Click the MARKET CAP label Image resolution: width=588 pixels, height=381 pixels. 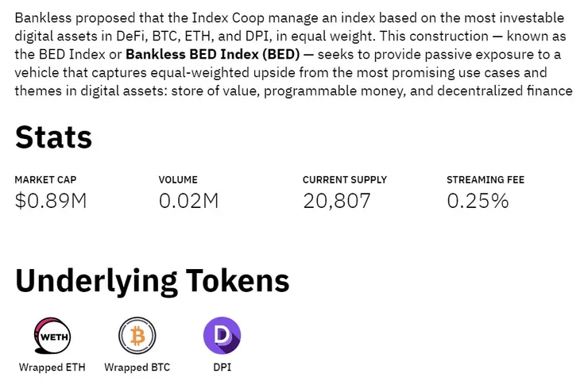coord(45,180)
